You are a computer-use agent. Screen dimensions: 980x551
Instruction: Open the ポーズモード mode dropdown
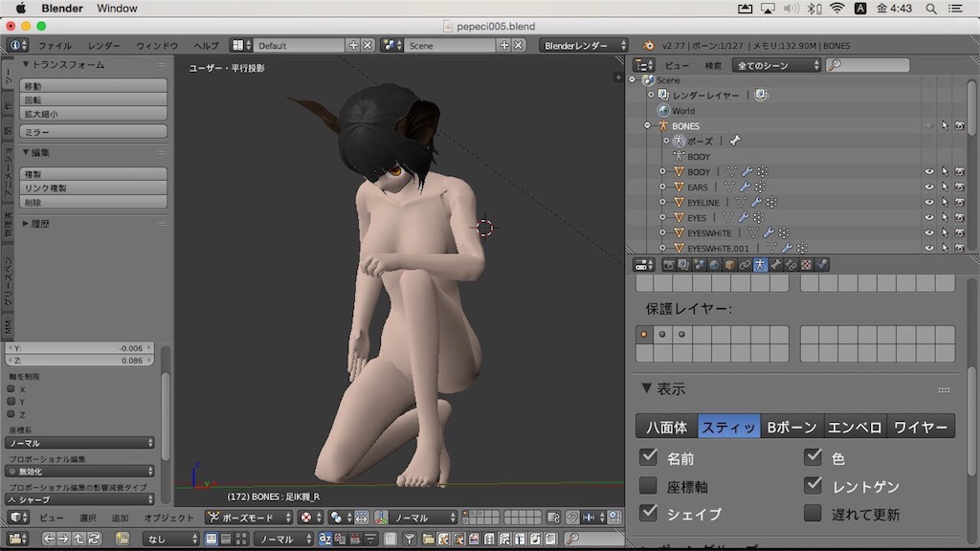[x=250, y=518]
